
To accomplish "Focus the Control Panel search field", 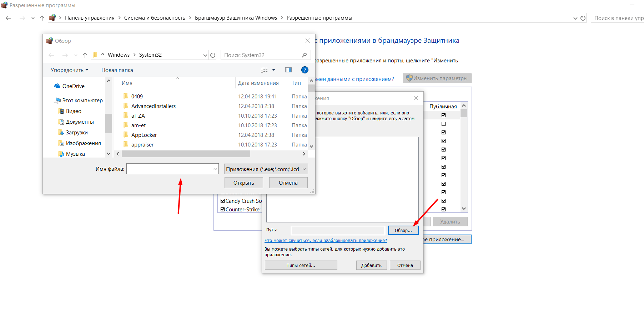I will (618, 18).
